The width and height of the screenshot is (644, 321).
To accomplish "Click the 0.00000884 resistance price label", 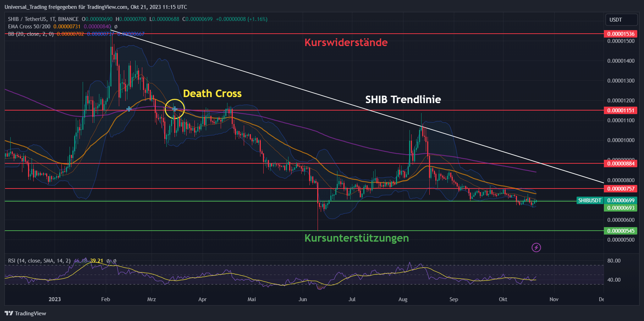I will (621, 164).
